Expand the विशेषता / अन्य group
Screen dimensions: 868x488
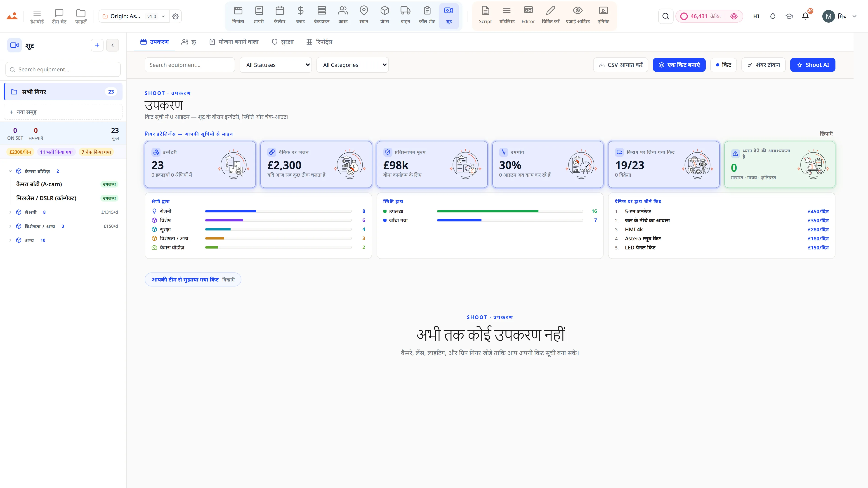(10, 226)
